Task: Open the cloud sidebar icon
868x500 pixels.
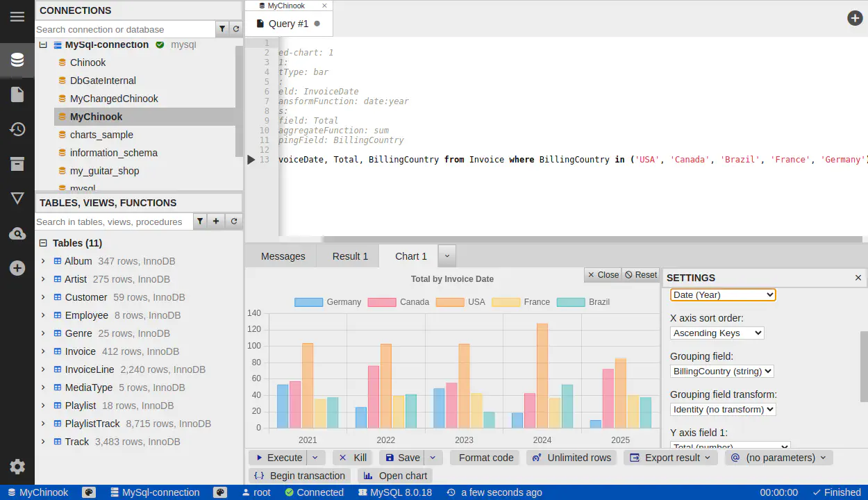Action: pos(17,234)
